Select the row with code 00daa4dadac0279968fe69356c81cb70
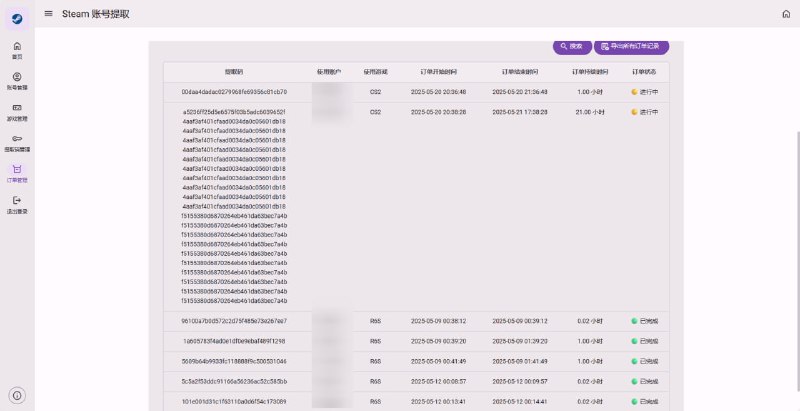This screenshot has width=800, height=411. (x=234, y=92)
